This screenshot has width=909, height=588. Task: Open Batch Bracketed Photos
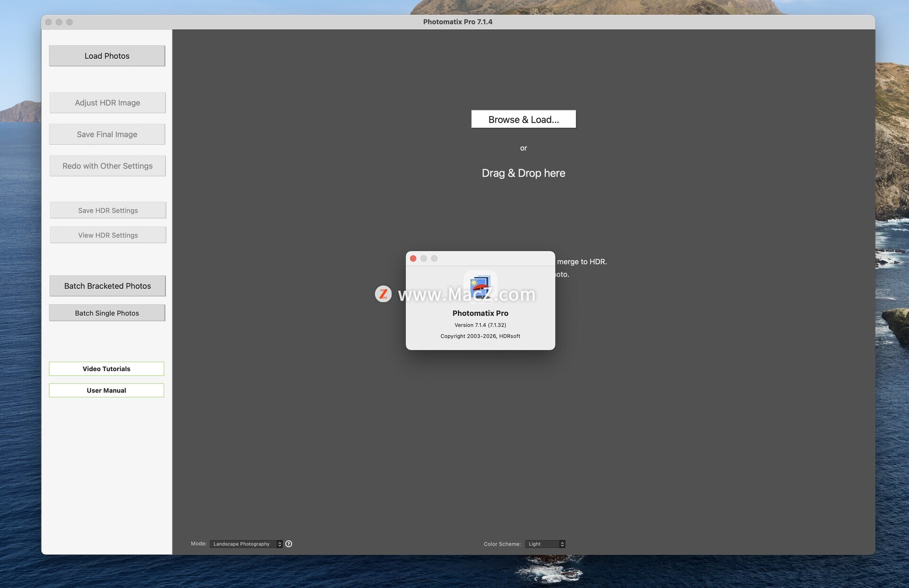pos(107,286)
